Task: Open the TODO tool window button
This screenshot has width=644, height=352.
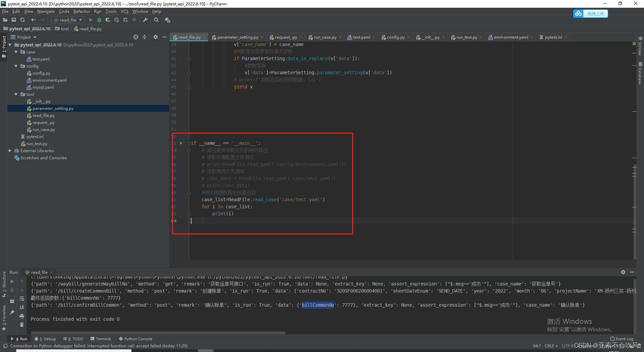Action: pyautogui.click(x=73, y=339)
